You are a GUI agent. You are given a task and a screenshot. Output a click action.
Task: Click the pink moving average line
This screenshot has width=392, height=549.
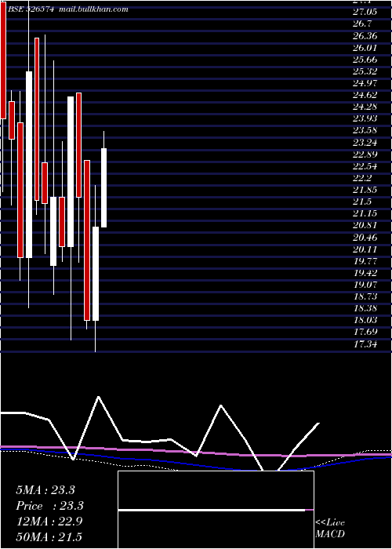[x=196, y=452]
